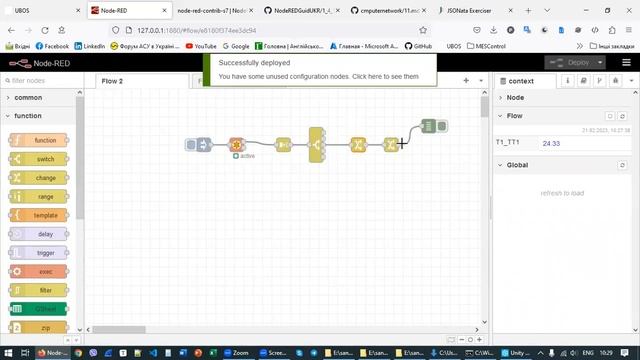
Task: Open browser tab list dropdown chevron
Action: pyautogui.click(x=547, y=11)
